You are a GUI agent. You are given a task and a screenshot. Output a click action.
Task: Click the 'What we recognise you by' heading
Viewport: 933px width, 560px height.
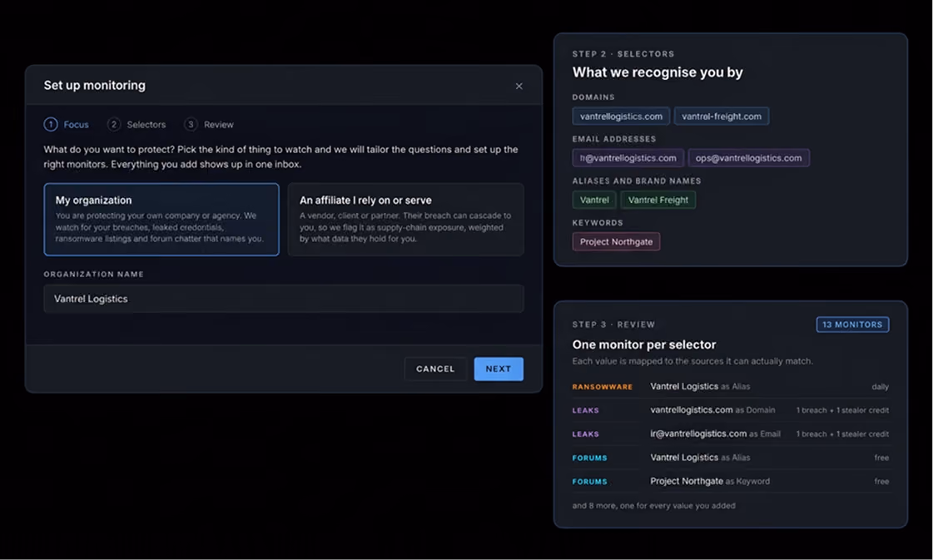(x=658, y=72)
